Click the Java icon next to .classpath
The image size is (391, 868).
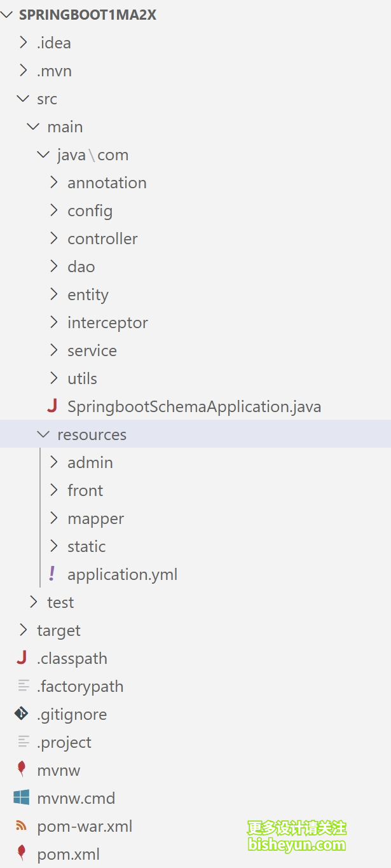coord(22,658)
